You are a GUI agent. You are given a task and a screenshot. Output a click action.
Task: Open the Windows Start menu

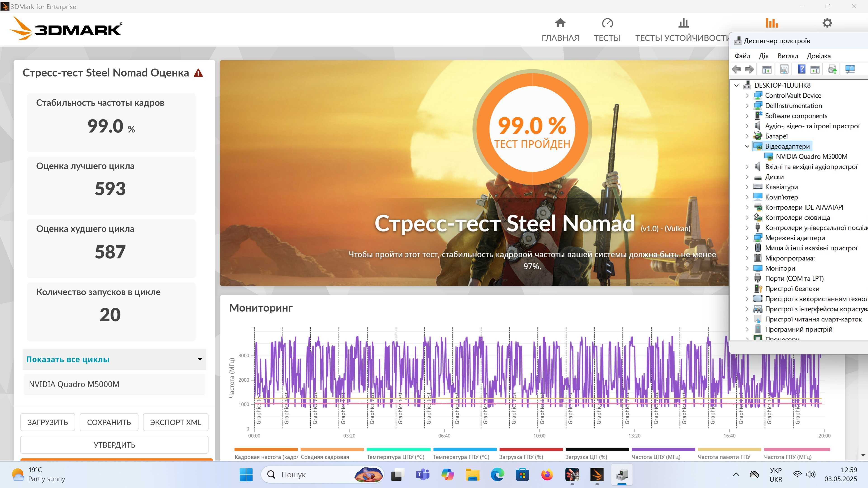coord(246,474)
